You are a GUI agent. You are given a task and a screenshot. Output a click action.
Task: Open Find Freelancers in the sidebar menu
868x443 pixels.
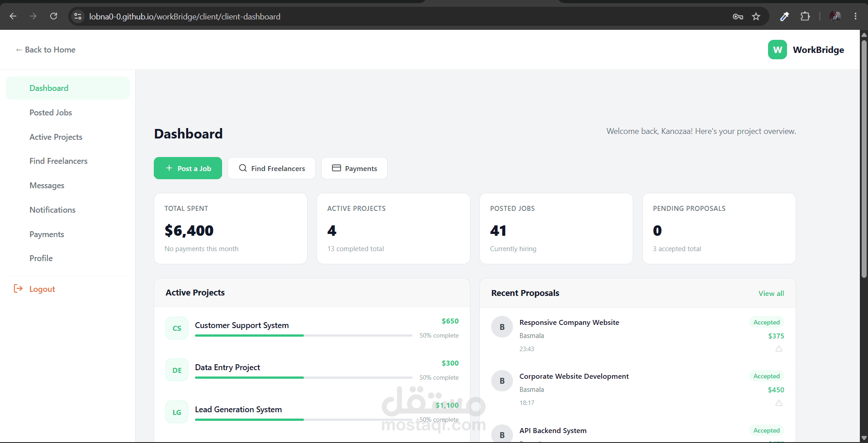point(68,161)
